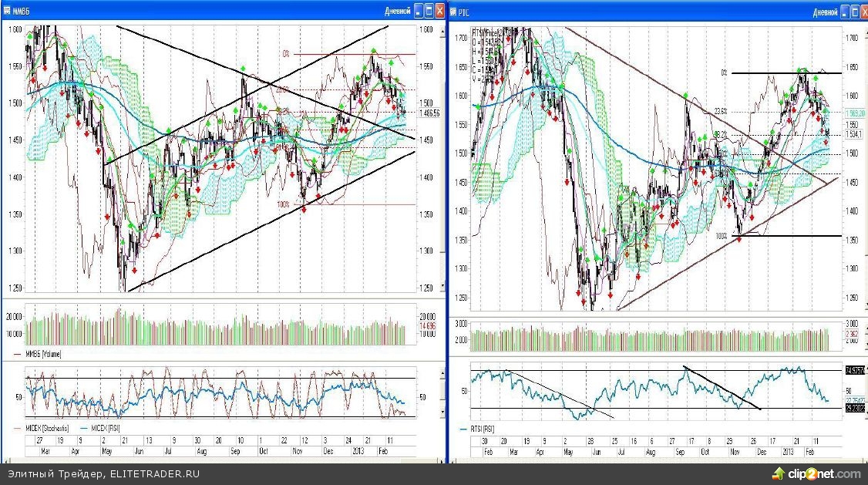
Task: Maximize the ММВБ chart window
Action: [x=429, y=11]
